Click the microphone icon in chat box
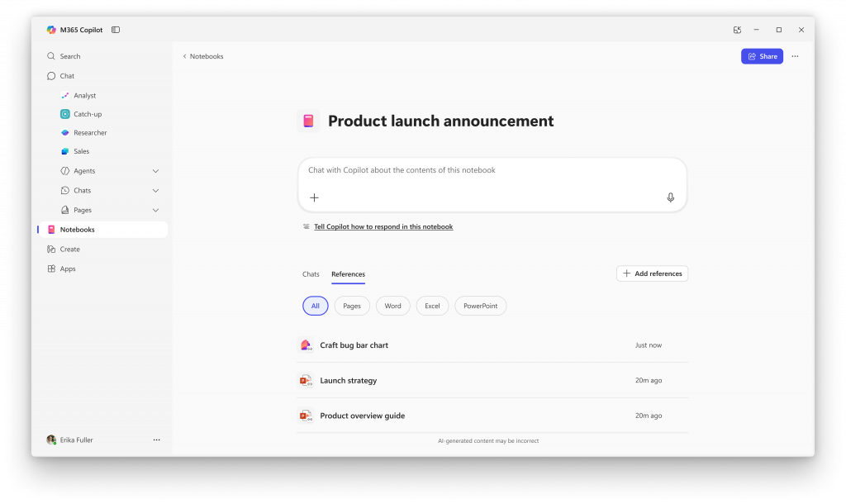 point(670,197)
